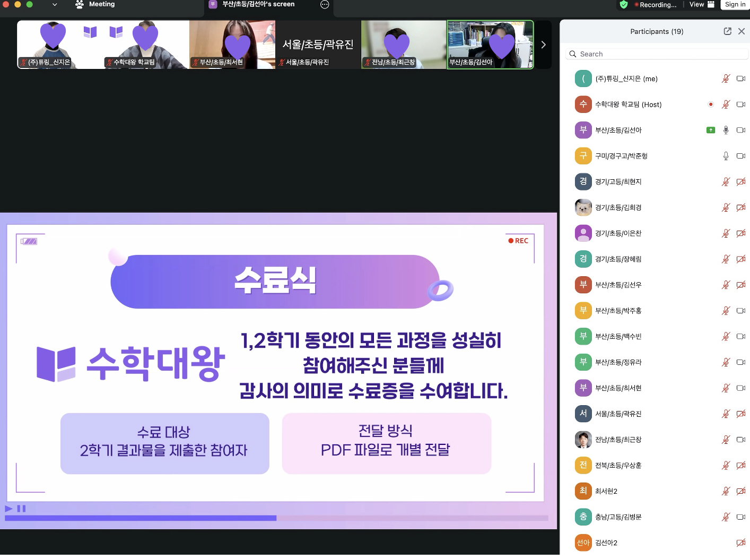Viewport: 750px width, 560px height.
Task: Seek ahead using the video progress bar
Action: point(371,518)
